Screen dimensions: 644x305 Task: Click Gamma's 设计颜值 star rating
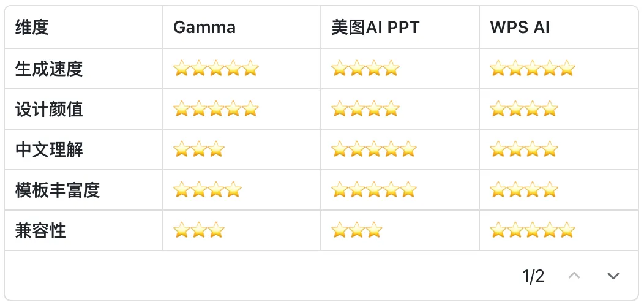coord(216,110)
